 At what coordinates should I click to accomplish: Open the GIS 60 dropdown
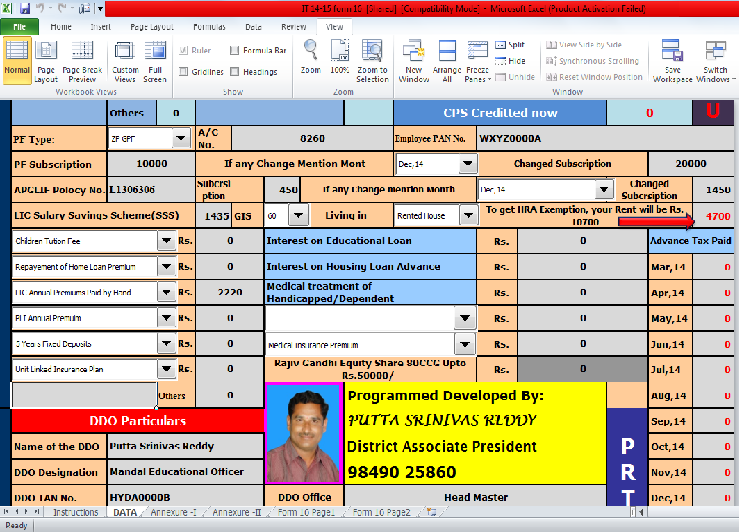coord(298,215)
